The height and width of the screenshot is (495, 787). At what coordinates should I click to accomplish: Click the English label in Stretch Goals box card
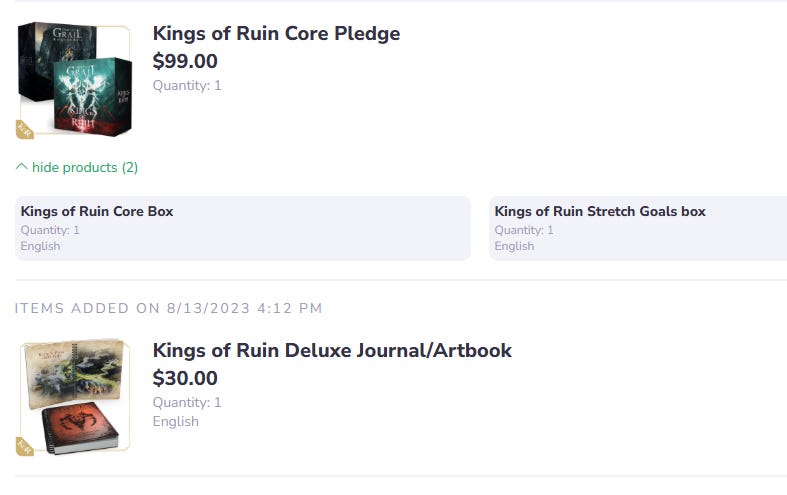514,246
